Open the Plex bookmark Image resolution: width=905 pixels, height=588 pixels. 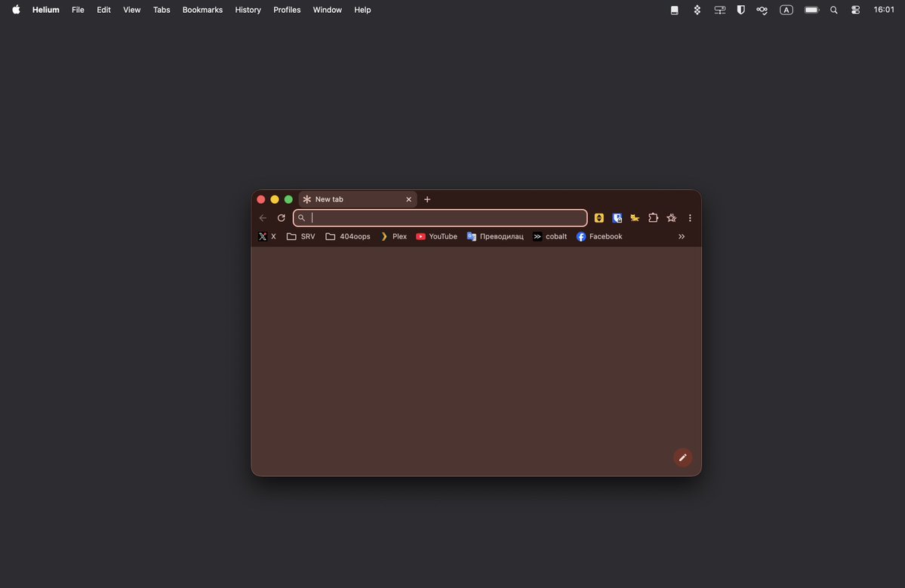pos(393,236)
